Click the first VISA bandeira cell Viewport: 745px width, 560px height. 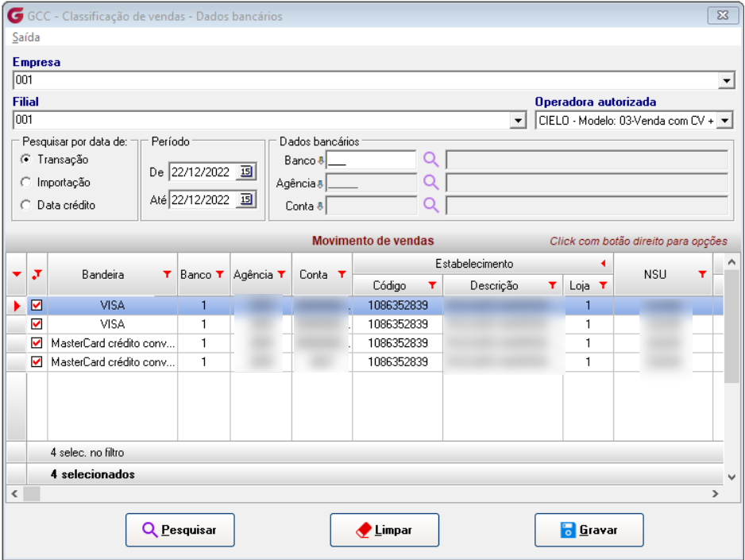click(113, 305)
